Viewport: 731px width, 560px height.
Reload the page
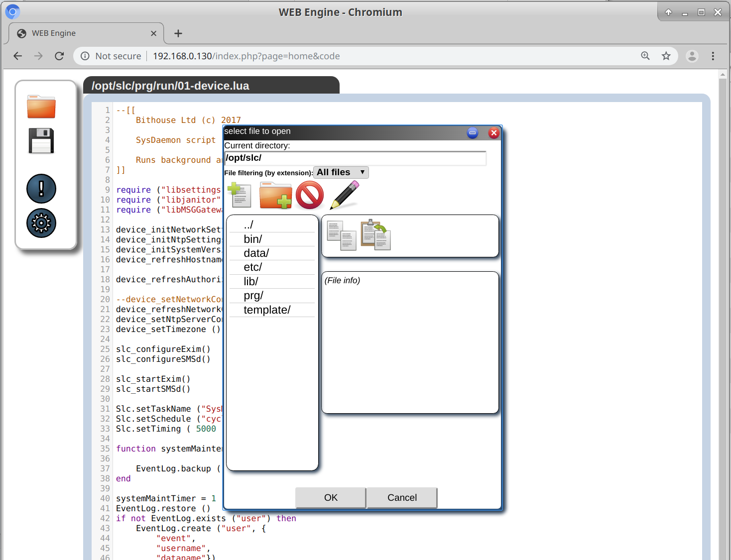click(x=59, y=56)
